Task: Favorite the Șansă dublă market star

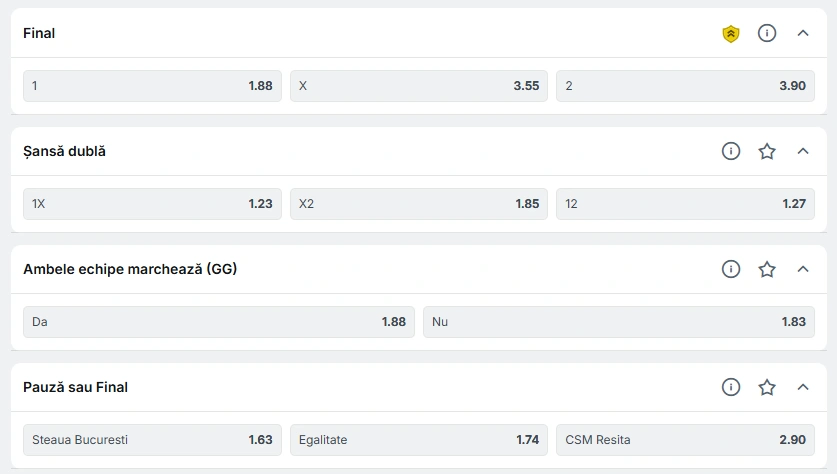Action: point(767,151)
